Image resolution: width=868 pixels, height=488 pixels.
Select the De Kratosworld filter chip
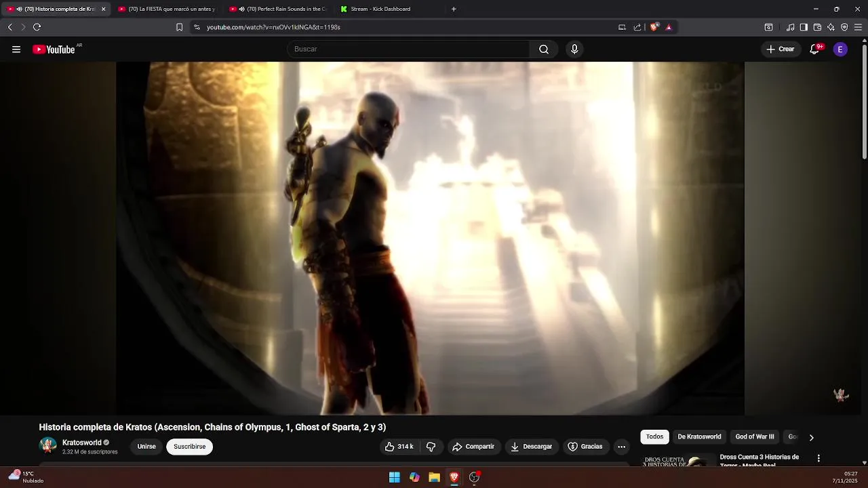pos(699,437)
